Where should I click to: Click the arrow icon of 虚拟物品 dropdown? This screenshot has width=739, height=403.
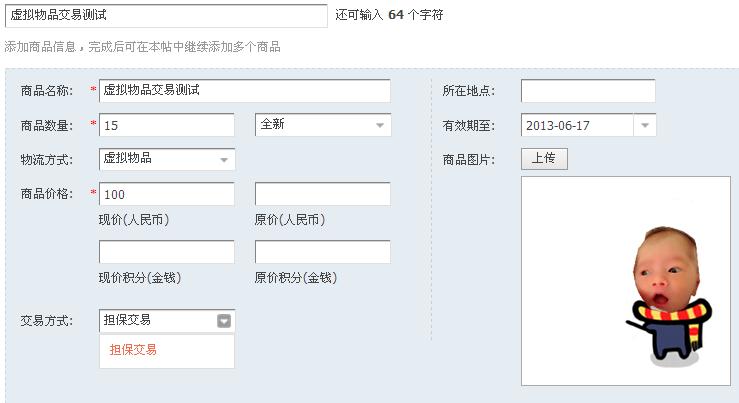click(224, 159)
